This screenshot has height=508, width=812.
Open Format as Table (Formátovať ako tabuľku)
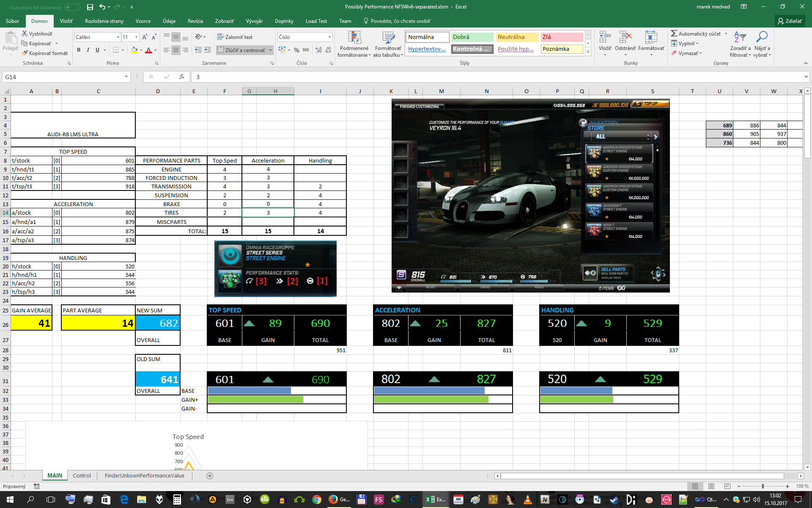pyautogui.click(x=388, y=44)
